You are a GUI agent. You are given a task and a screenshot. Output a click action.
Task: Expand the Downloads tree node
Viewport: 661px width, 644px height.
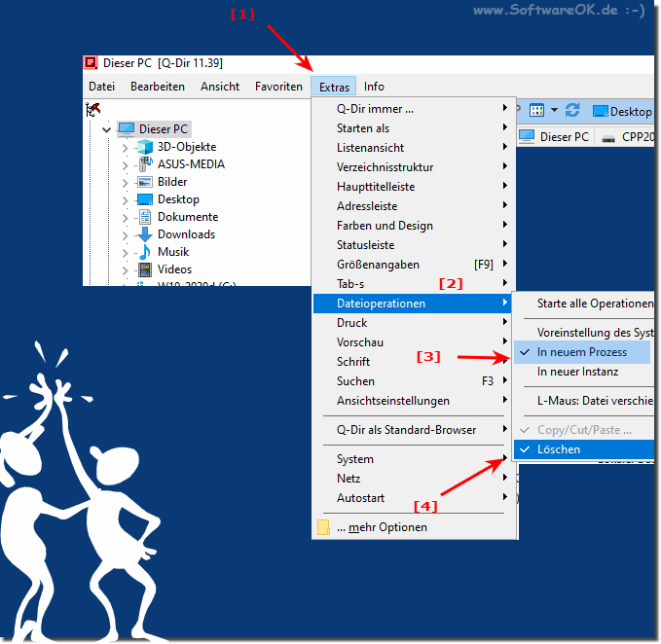[x=125, y=235]
